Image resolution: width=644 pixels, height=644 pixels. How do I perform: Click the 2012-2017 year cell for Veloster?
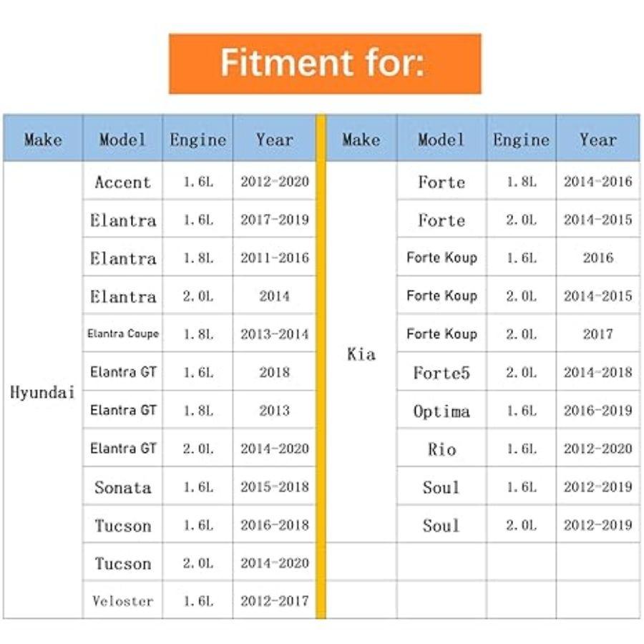click(274, 601)
